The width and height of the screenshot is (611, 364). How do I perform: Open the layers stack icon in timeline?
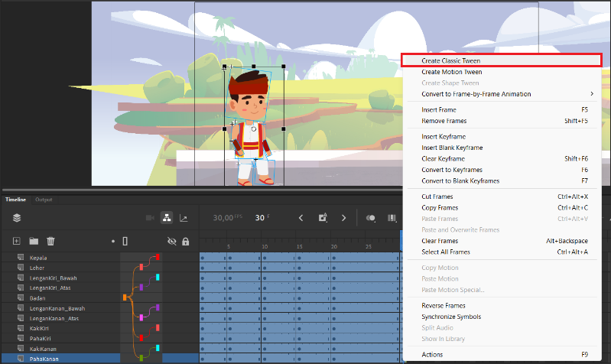17,217
